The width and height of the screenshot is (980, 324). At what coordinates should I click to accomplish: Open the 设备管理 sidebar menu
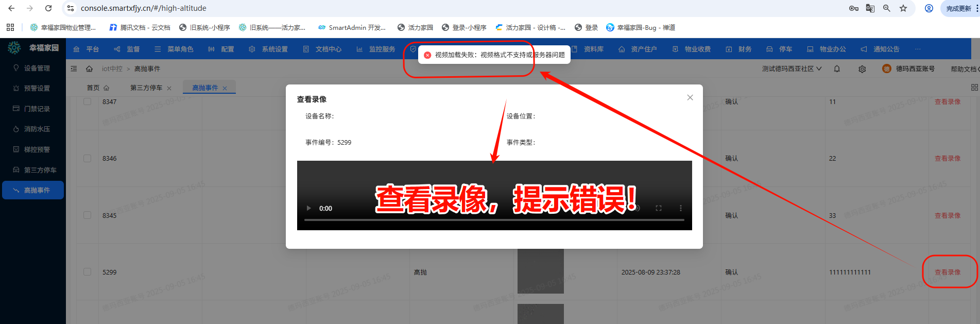[x=37, y=68]
